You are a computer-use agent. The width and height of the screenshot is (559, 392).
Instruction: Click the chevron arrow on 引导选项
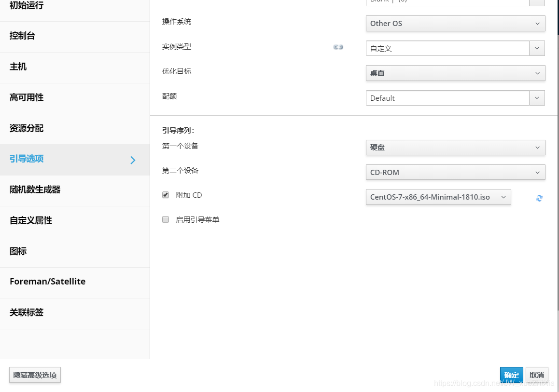(133, 160)
